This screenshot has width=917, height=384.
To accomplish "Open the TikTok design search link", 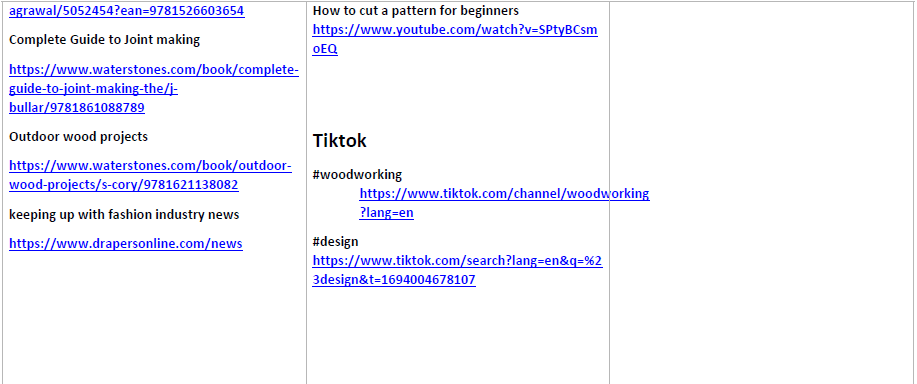I will [x=457, y=271].
